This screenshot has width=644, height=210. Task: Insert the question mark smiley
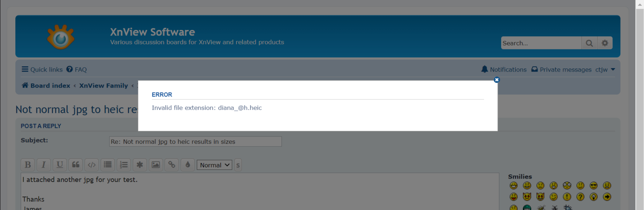pos(580,197)
